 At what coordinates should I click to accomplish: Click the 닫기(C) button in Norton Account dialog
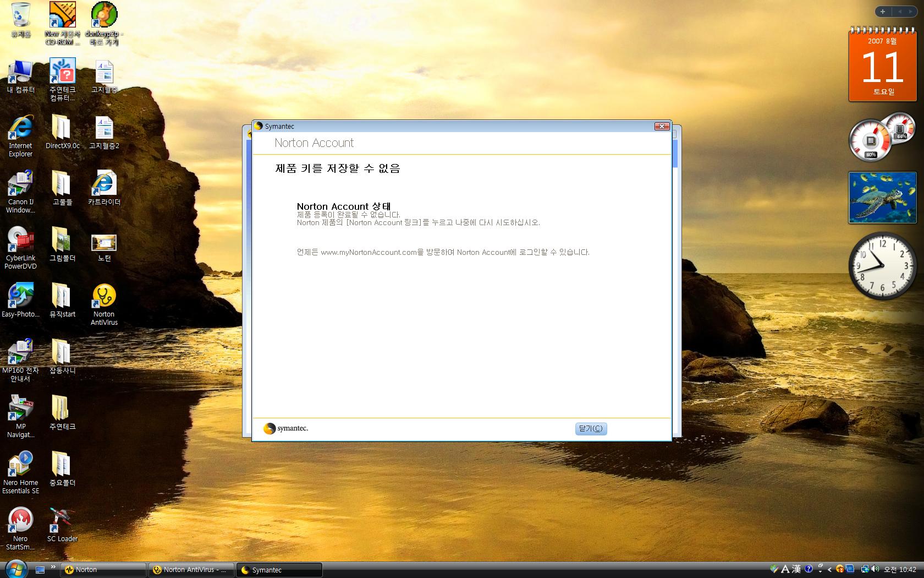[591, 428]
